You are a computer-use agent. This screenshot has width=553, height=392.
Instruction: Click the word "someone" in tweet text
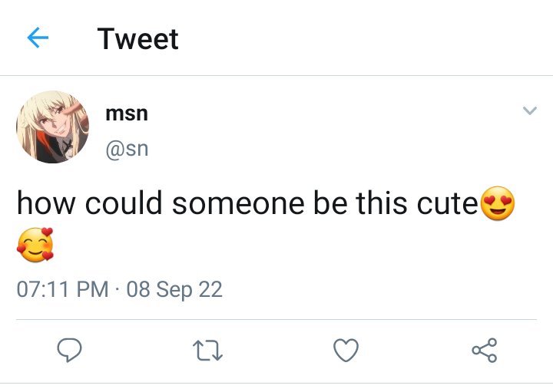click(x=238, y=203)
